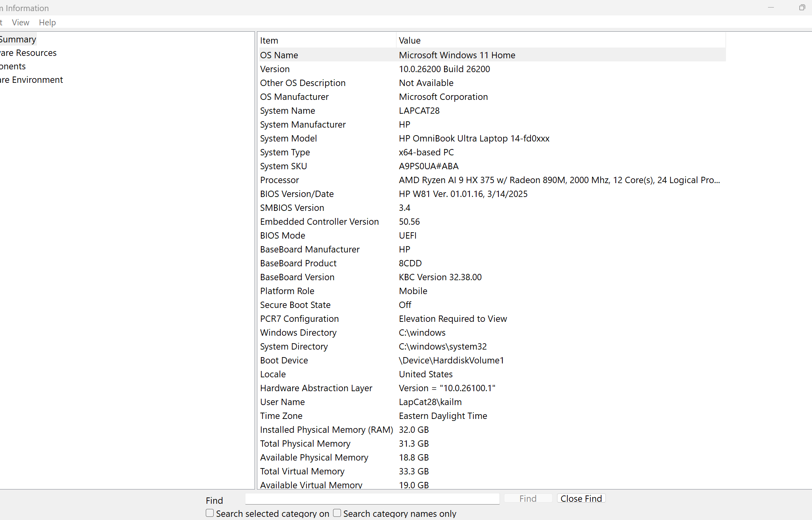Click \Device\HarddiskVolume1 value

[452, 360]
